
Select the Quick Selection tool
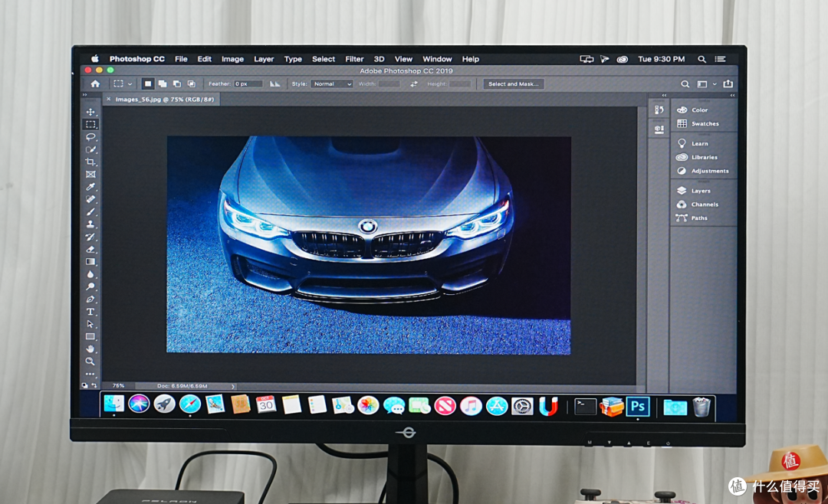(90, 150)
